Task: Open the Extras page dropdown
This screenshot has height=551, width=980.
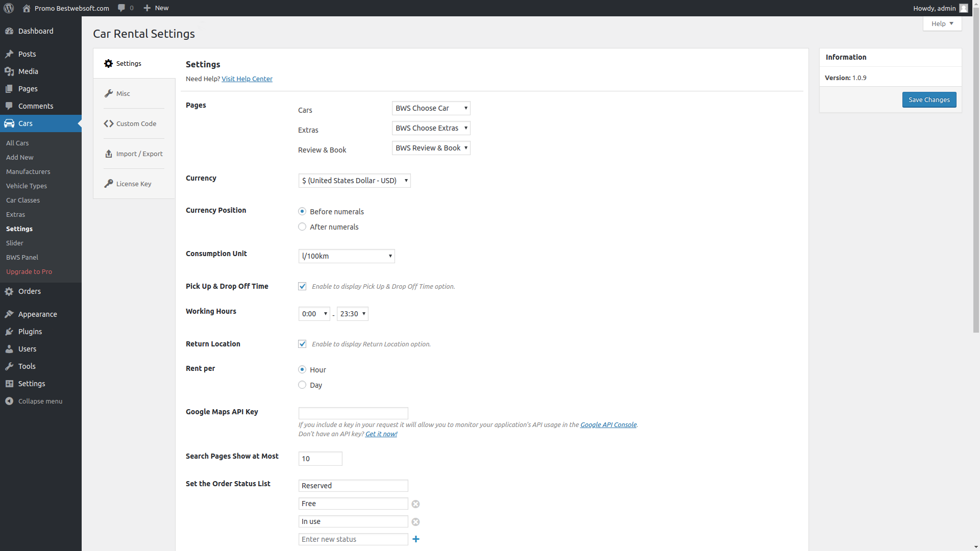Action: coord(431,128)
